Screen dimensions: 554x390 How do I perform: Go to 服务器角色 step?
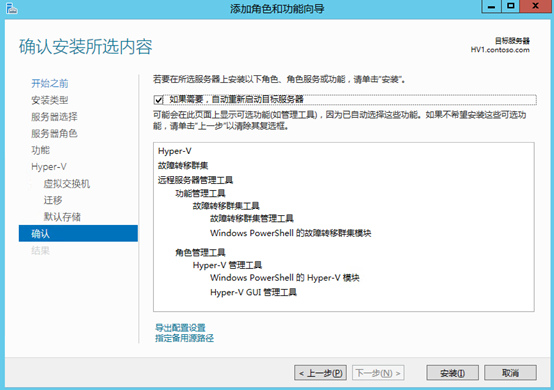pyautogui.click(x=54, y=134)
